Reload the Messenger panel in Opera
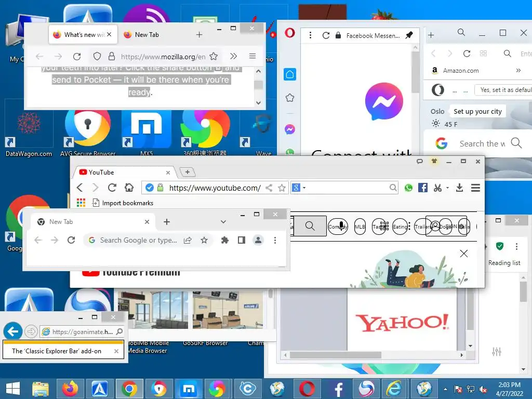 tap(326, 35)
